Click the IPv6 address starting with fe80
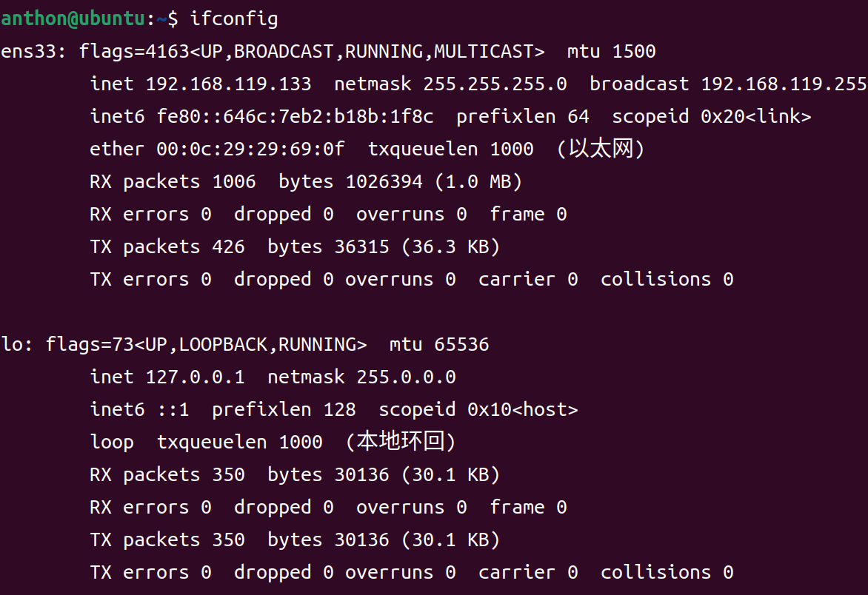Image resolution: width=868 pixels, height=595 pixels. [x=295, y=117]
